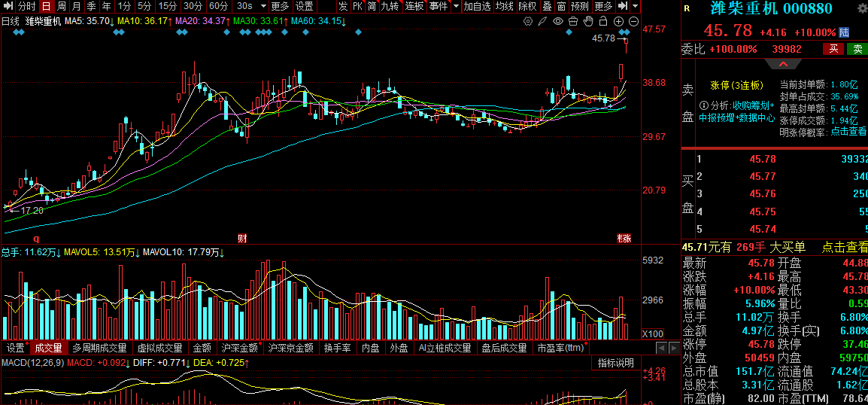Click the 陆 badge next to price change
868x405 pixels.
pos(844,32)
